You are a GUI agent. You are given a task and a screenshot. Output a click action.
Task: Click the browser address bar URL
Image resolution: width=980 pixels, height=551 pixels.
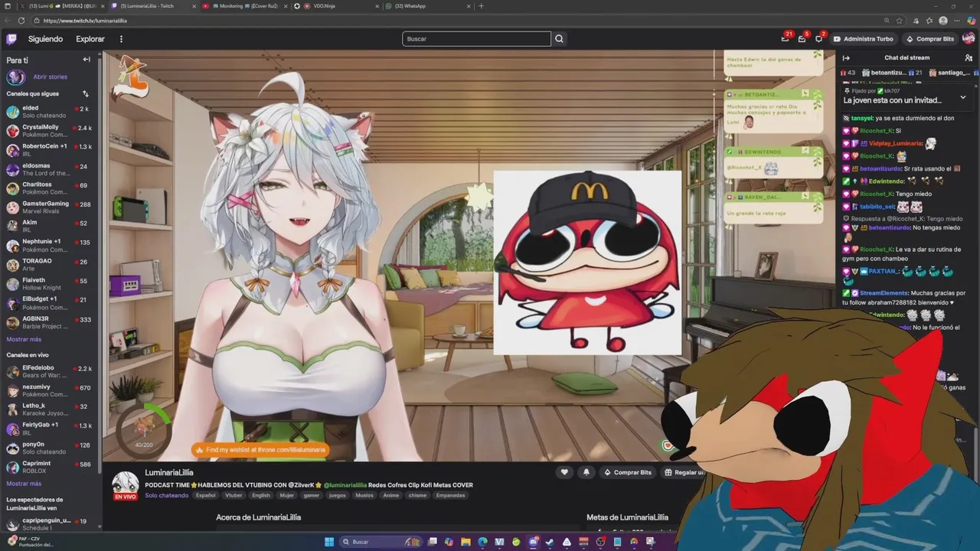(85, 21)
